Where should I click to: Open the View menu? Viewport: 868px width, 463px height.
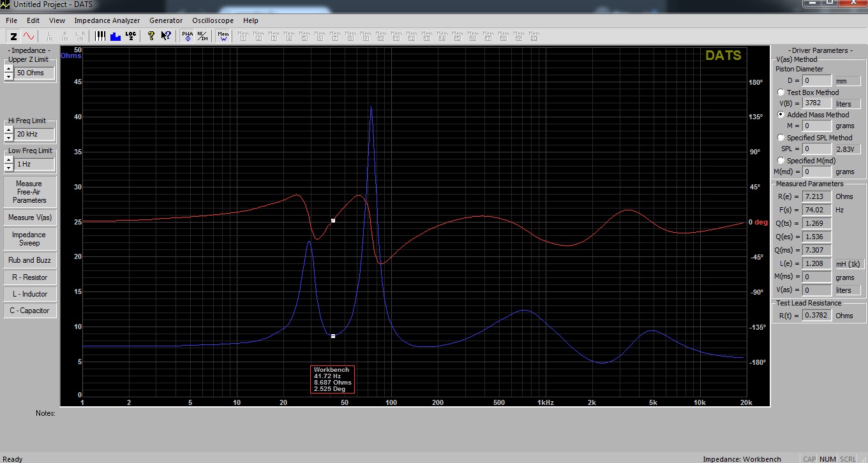click(x=57, y=20)
